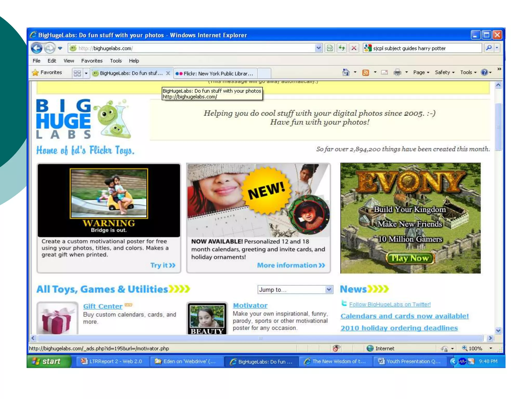Open the Tools menu in menu bar
The height and width of the screenshot is (399, 532).
(116, 61)
